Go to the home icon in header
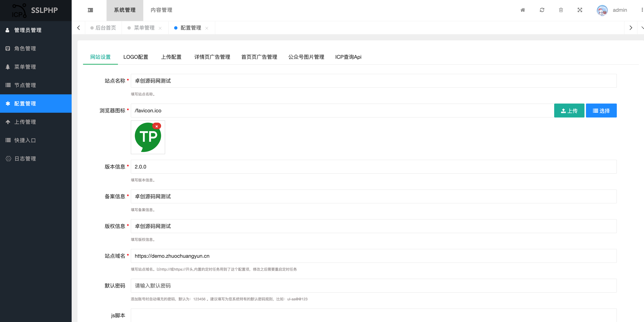This screenshot has width=644, height=322. click(523, 10)
